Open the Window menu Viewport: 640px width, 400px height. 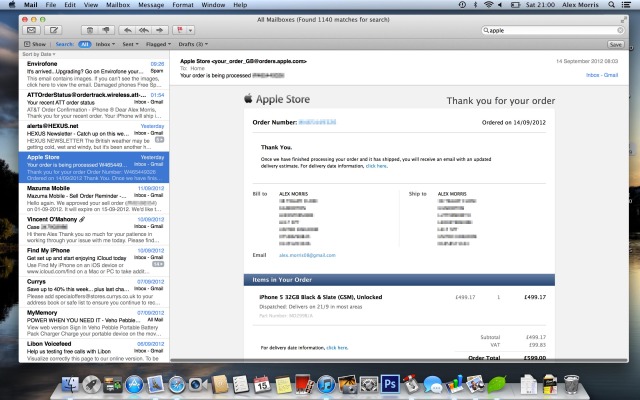tap(213, 5)
